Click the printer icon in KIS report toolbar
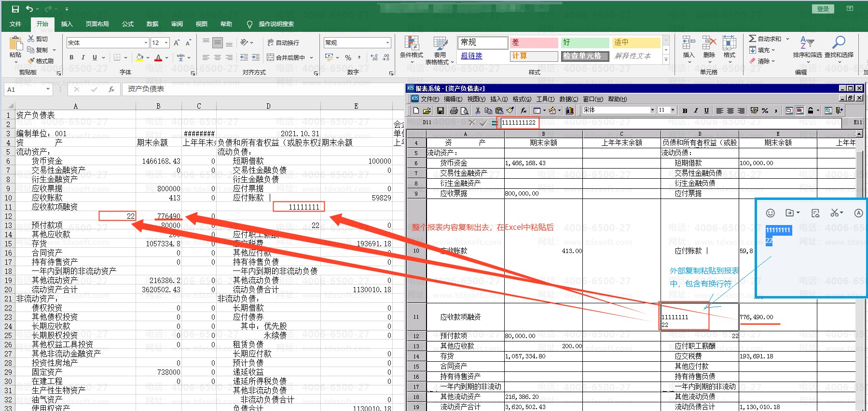Viewport: 868px width, 411px height. [x=454, y=111]
